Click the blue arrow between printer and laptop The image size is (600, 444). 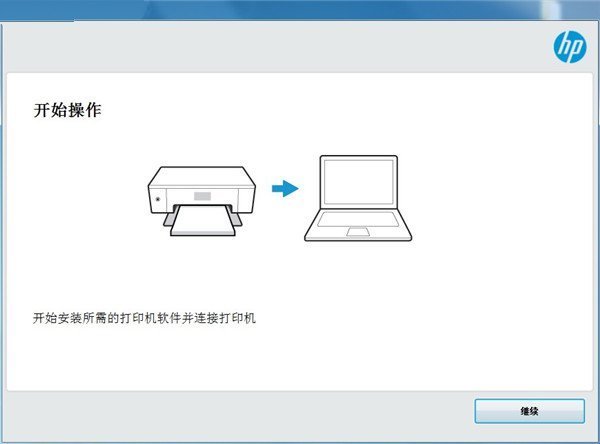pos(285,188)
